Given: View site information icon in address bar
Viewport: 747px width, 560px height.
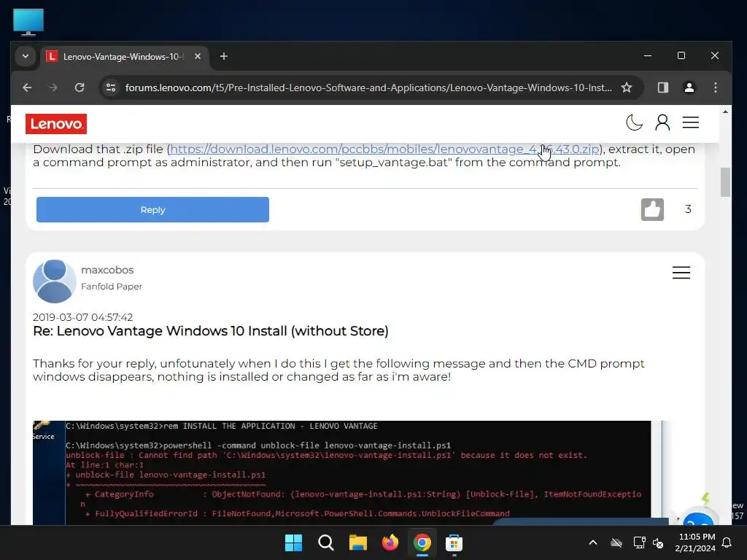Looking at the screenshot, I should coord(111,87).
